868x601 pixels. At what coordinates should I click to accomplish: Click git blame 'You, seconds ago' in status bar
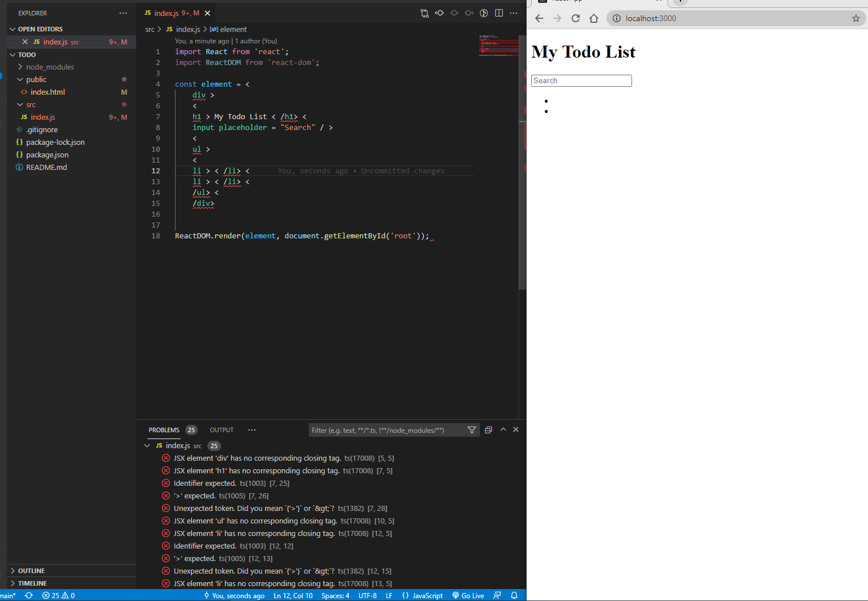click(x=234, y=595)
